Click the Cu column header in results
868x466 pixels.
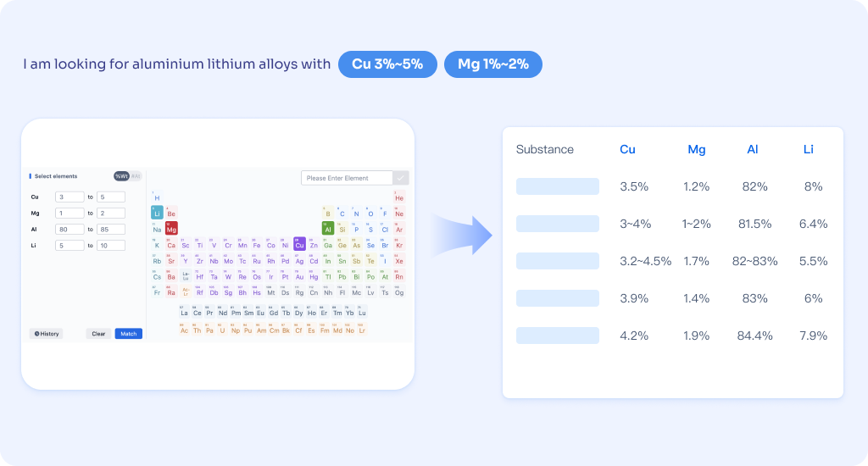click(x=627, y=149)
